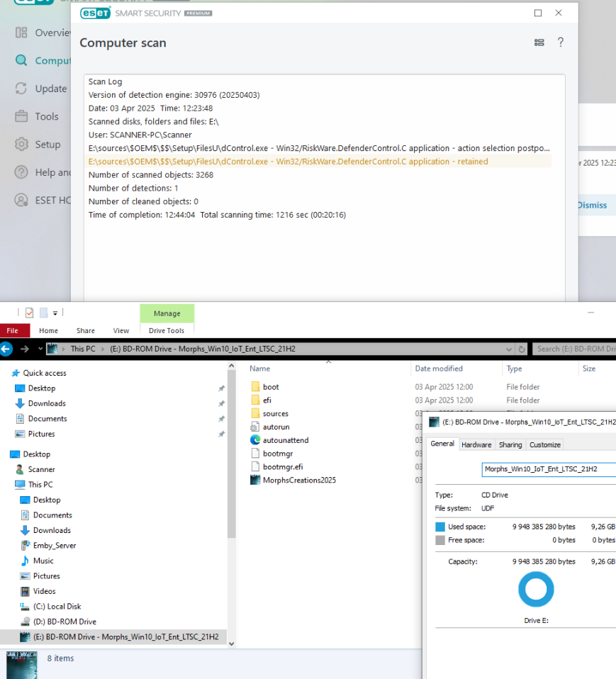Open the recent locations dropdown beside forward arrow

pos(40,349)
